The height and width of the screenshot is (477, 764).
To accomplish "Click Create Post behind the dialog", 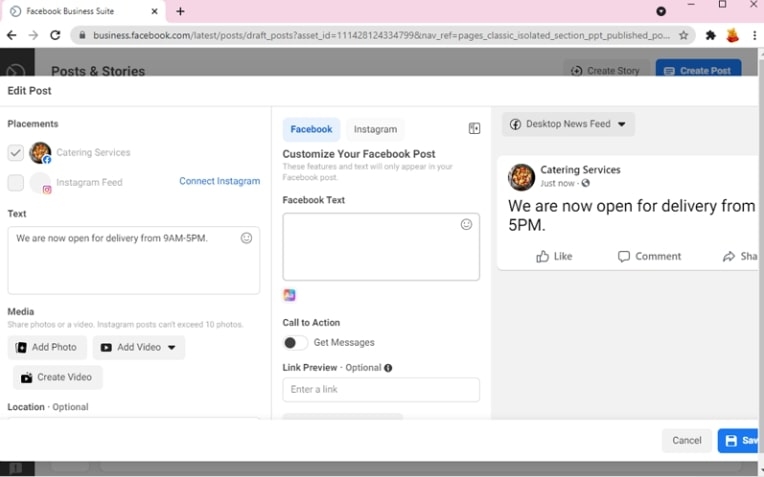I will 698,70.
